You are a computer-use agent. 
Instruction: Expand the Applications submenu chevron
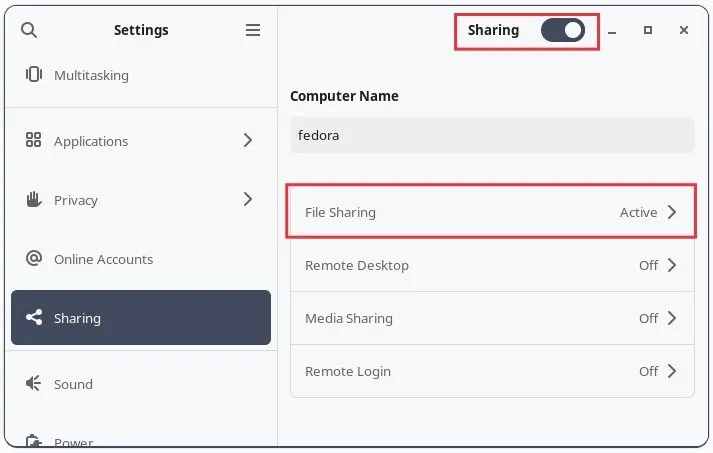248,141
